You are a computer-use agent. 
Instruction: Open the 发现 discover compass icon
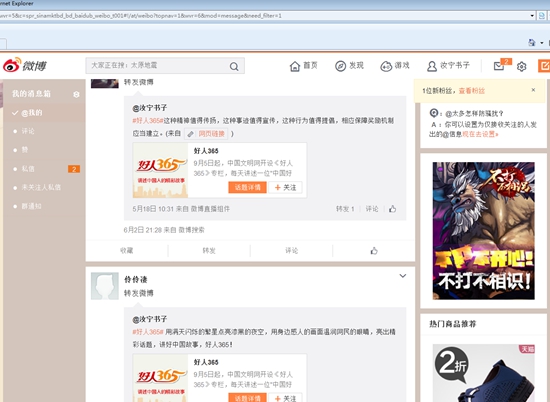(x=340, y=66)
